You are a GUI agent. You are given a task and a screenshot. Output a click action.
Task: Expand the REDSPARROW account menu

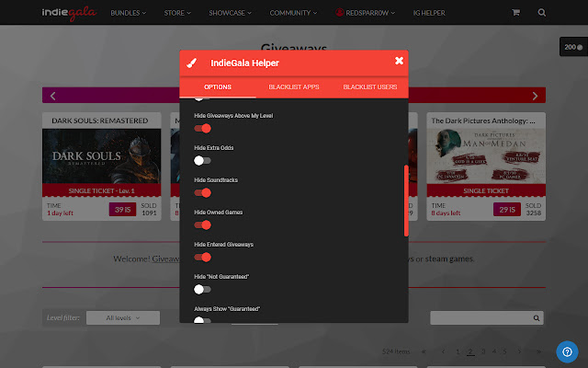pos(366,13)
